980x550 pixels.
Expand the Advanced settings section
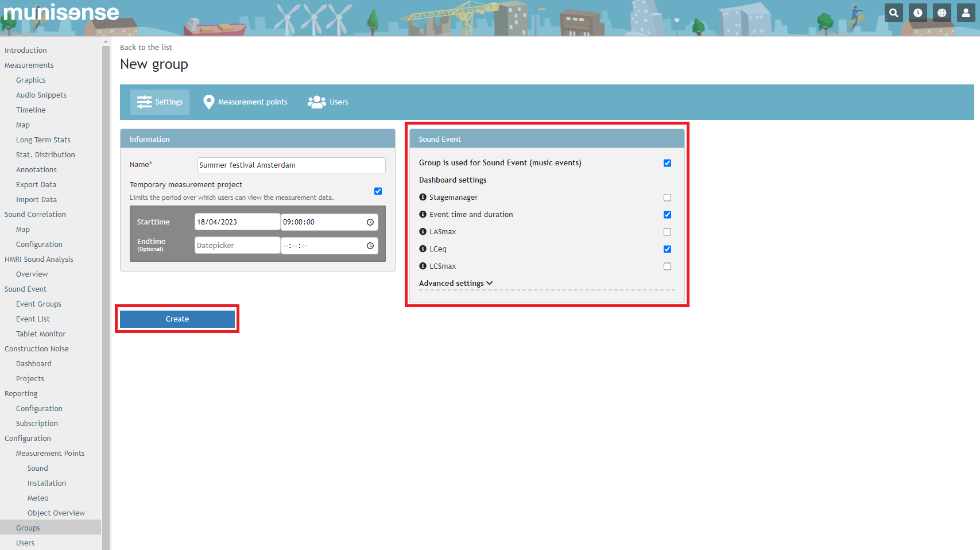(x=456, y=283)
